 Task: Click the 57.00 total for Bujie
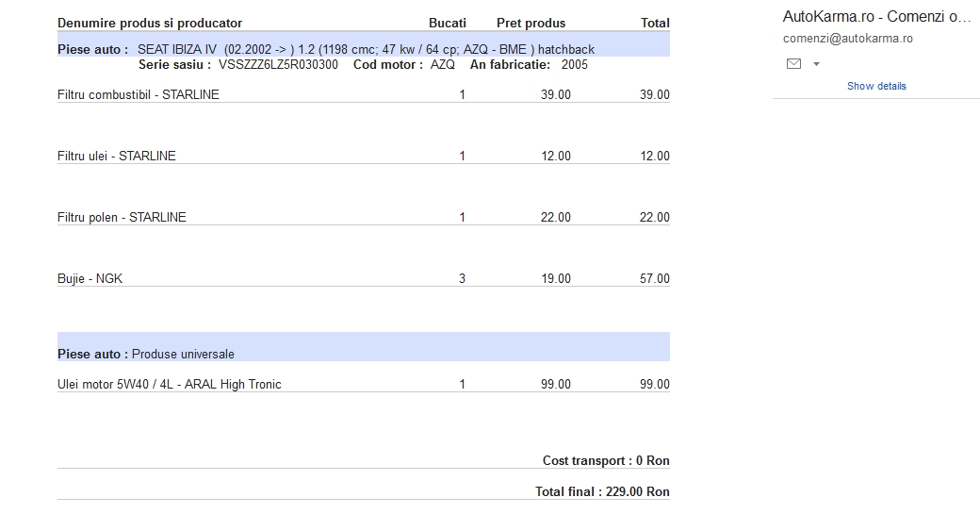point(654,278)
